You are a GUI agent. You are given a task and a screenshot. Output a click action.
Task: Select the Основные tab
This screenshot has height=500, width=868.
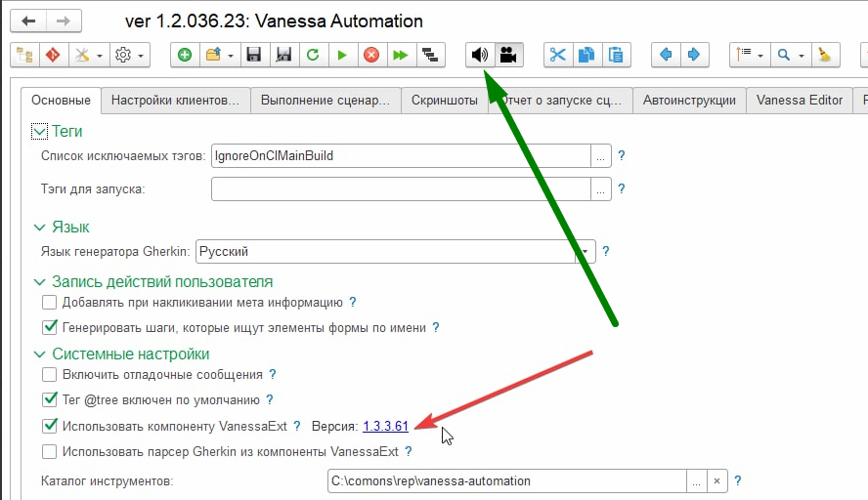61,101
